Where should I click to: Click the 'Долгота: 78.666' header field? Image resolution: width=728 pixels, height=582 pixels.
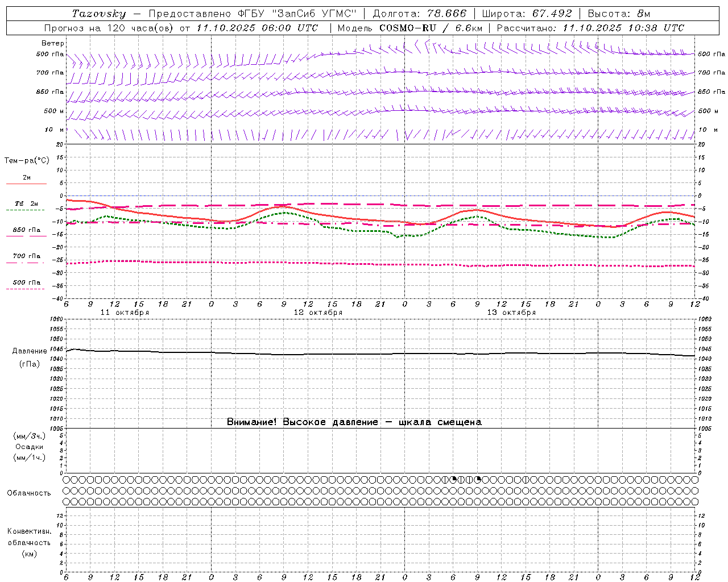pyautogui.click(x=419, y=14)
